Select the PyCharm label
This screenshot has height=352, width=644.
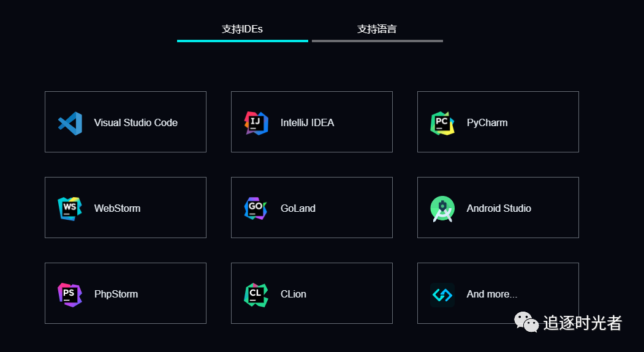point(487,122)
